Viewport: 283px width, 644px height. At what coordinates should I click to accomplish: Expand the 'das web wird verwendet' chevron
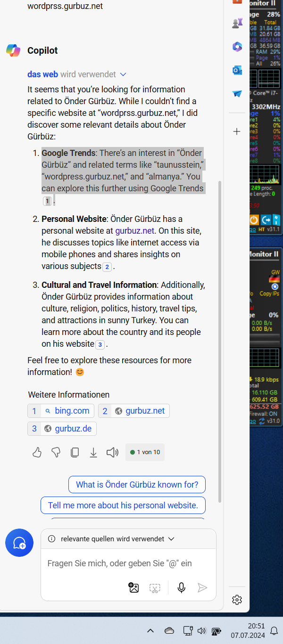tap(123, 74)
